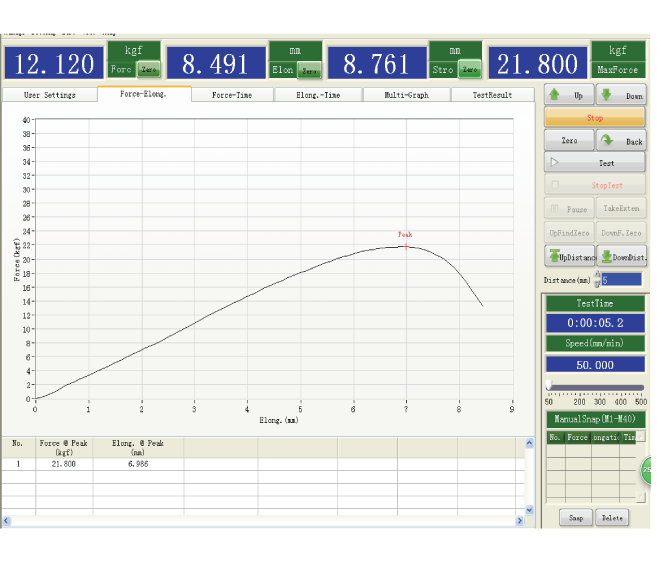This screenshot has width=657, height=562.
Task: Click ManualSnap table scroll up arrow
Action: (x=641, y=436)
